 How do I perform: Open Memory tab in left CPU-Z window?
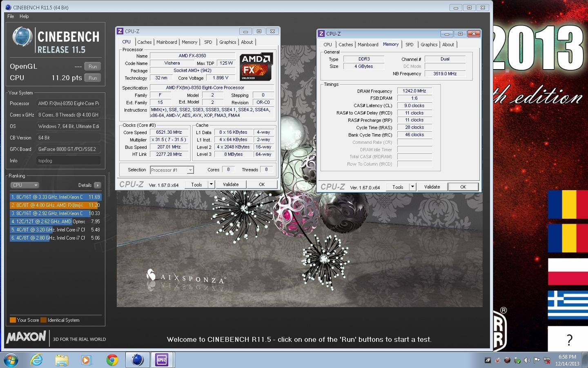(x=189, y=42)
